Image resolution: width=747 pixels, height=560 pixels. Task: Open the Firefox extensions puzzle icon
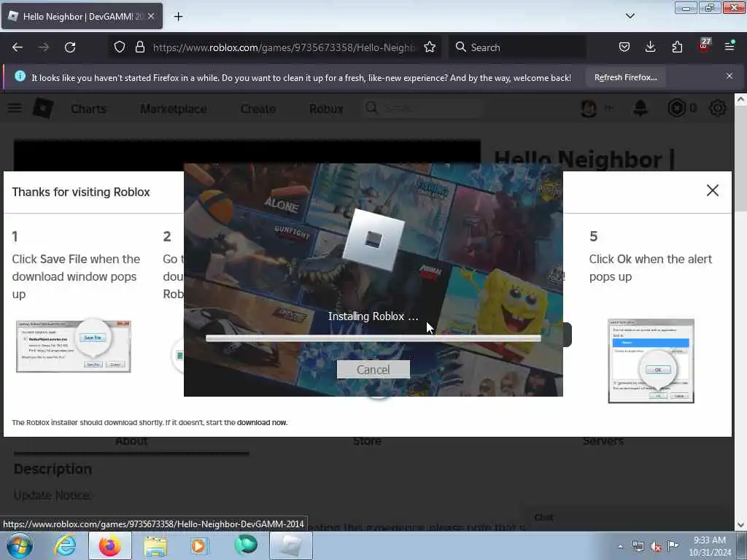coord(677,47)
